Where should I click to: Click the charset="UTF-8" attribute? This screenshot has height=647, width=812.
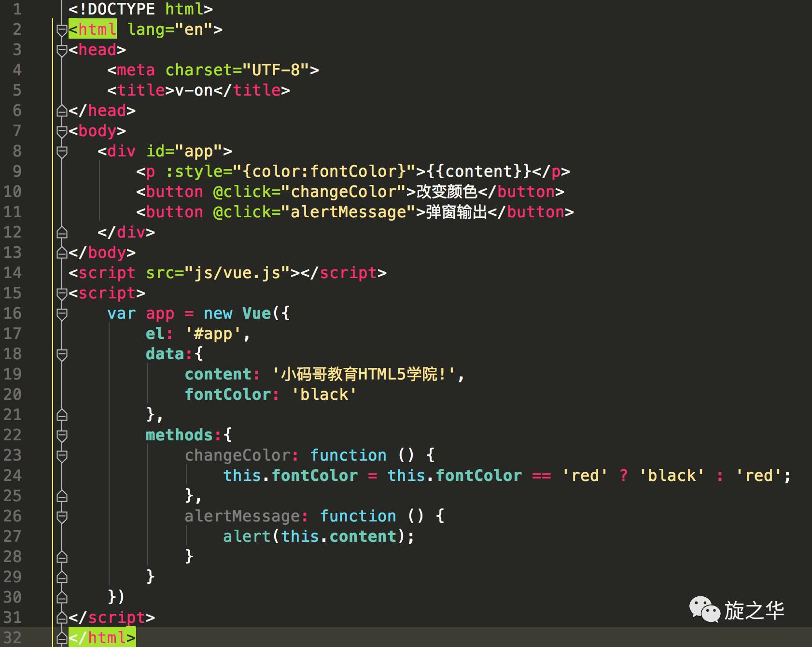click(237, 70)
